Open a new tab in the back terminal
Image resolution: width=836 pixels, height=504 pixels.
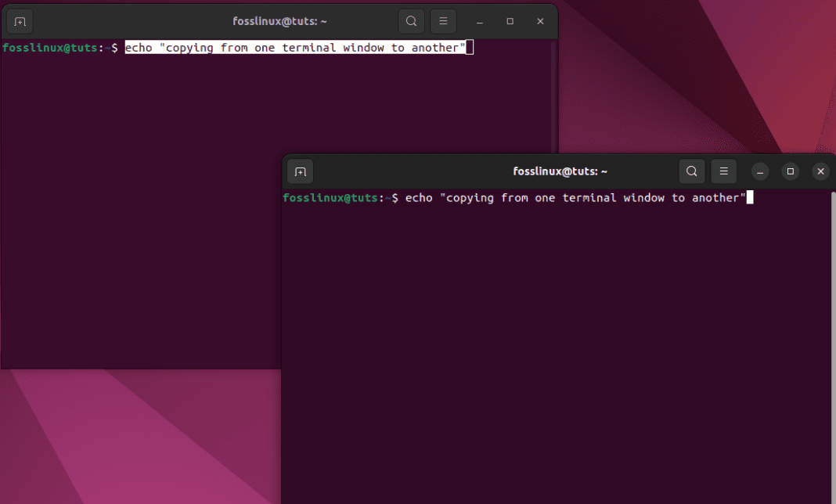coord(20,21)
